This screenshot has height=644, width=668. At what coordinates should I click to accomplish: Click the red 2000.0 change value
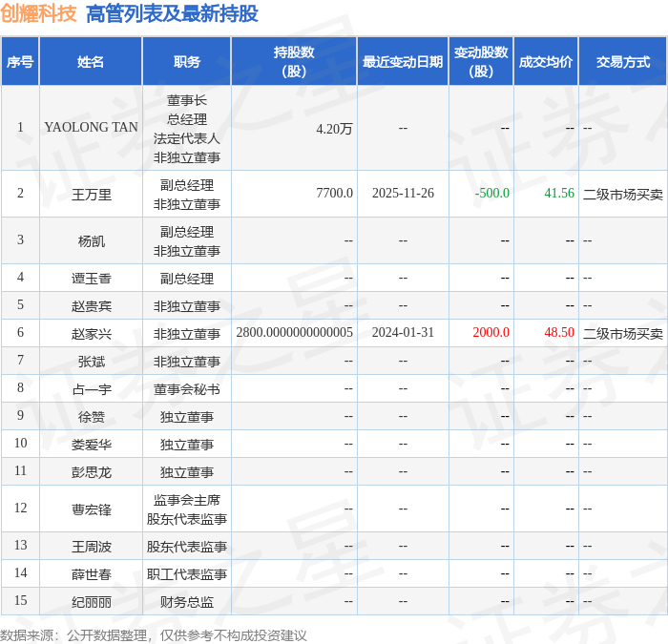coord(491,332)
